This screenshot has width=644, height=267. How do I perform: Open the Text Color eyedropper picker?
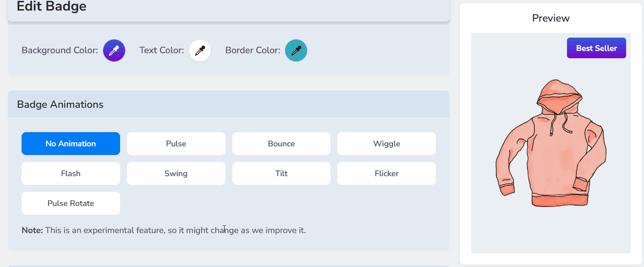[200, 50]
